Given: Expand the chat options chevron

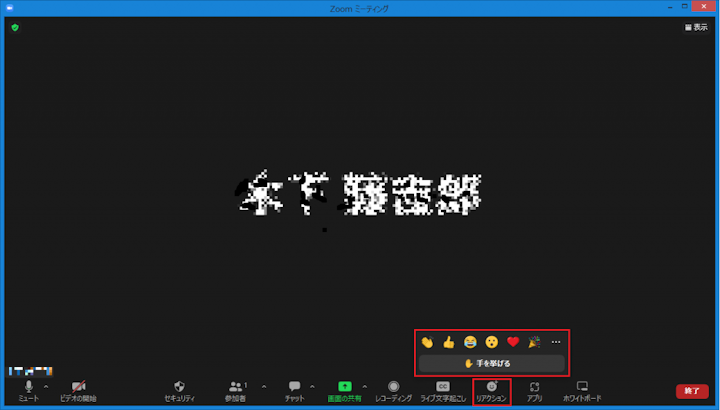Looking at the screenshot, I should pyautogui.click(x=312, y=386).
